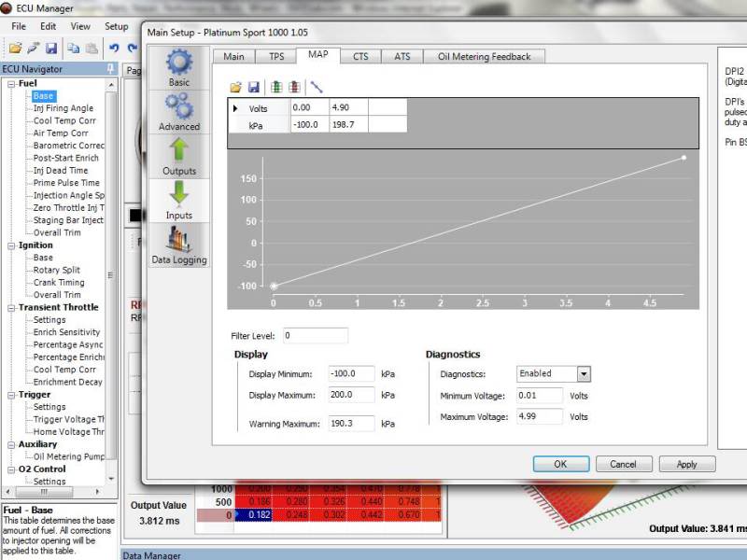747x560 pixels.
Task: Select Enrich Sensitivity in navigator
Action: pos(66,332)
